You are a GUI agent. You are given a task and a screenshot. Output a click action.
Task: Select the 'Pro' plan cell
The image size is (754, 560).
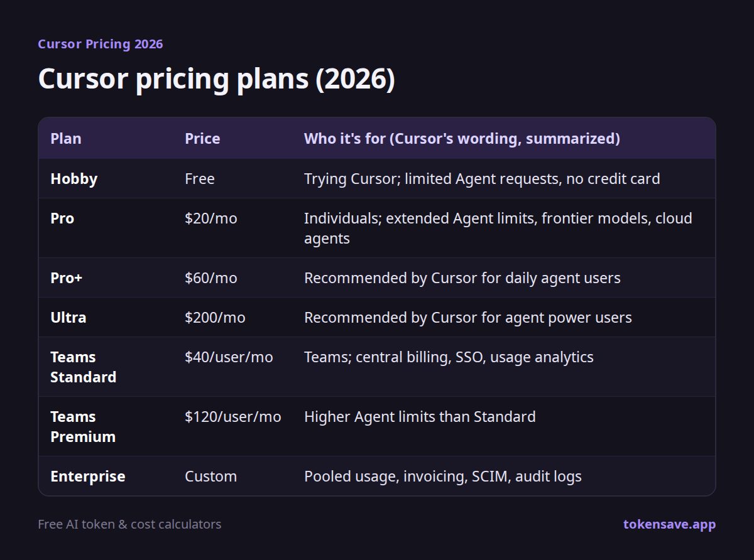click(62, 218)
